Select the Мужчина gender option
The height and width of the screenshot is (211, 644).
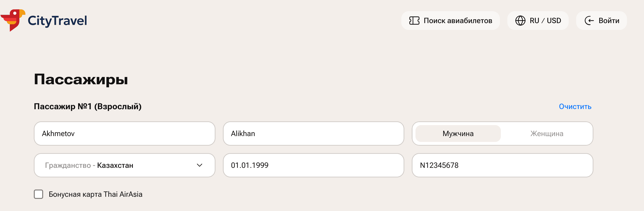point(458,134)
